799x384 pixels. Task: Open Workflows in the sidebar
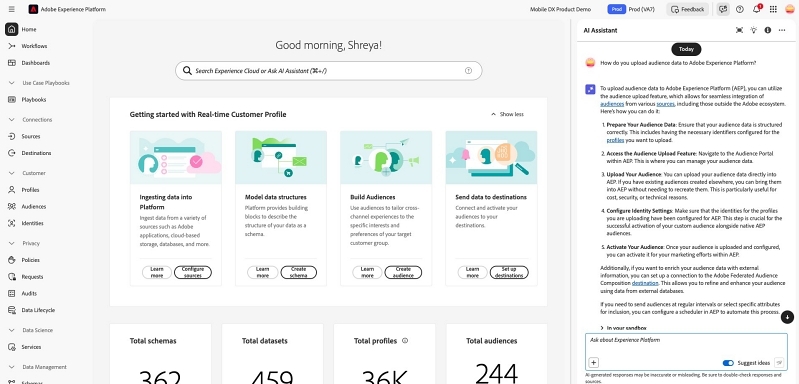[34, 46]
